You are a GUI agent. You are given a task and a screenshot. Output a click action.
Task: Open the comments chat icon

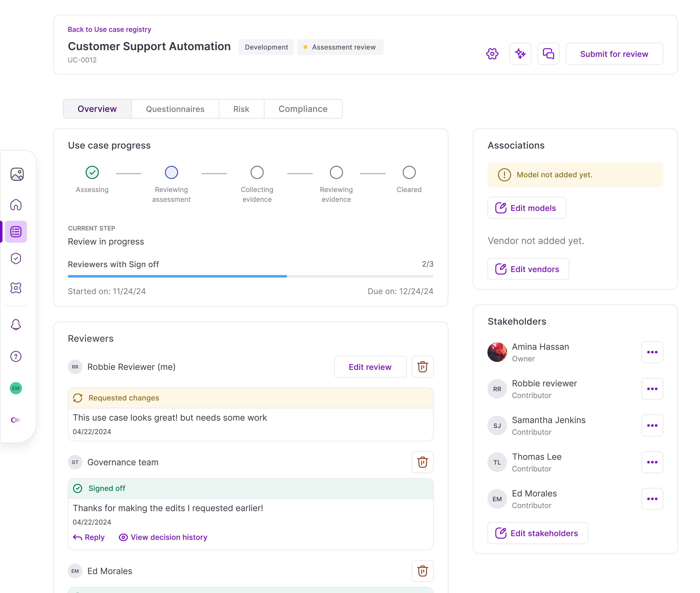(x=548, y=54)
